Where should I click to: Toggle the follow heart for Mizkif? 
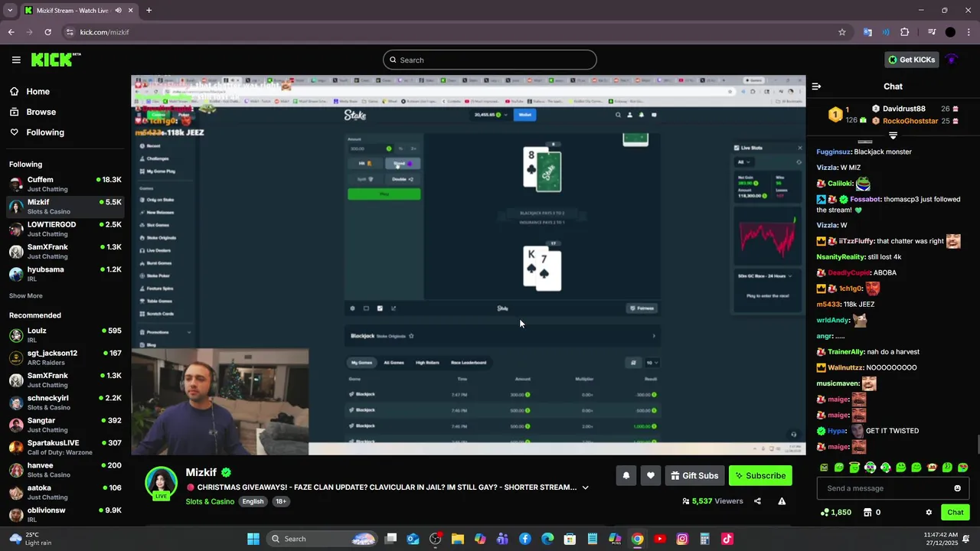[x=651, y=475]
